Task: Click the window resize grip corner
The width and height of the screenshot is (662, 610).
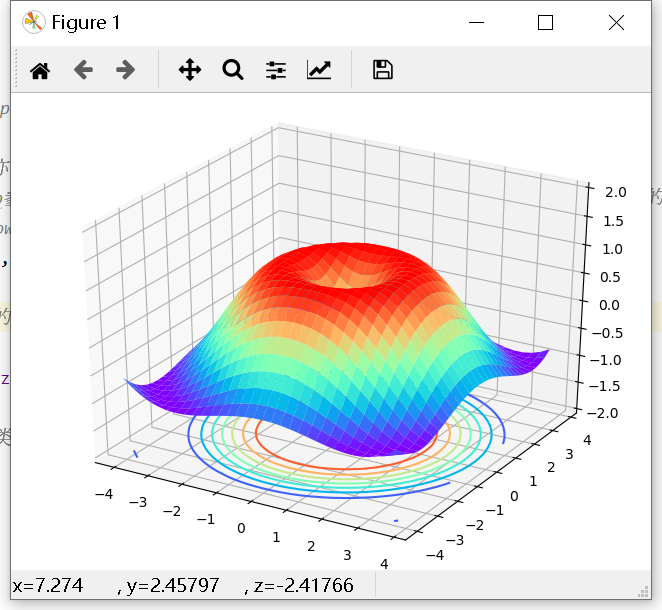Action: point(643,592)
